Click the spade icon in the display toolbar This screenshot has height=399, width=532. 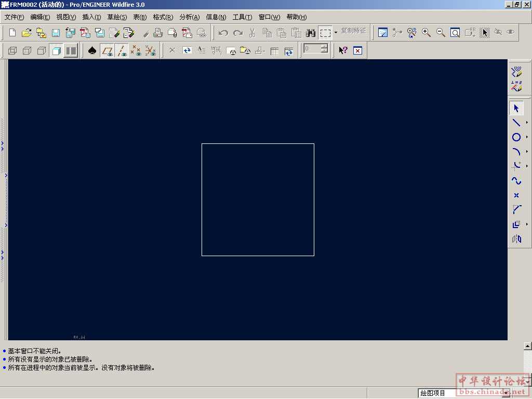[92, 50]
